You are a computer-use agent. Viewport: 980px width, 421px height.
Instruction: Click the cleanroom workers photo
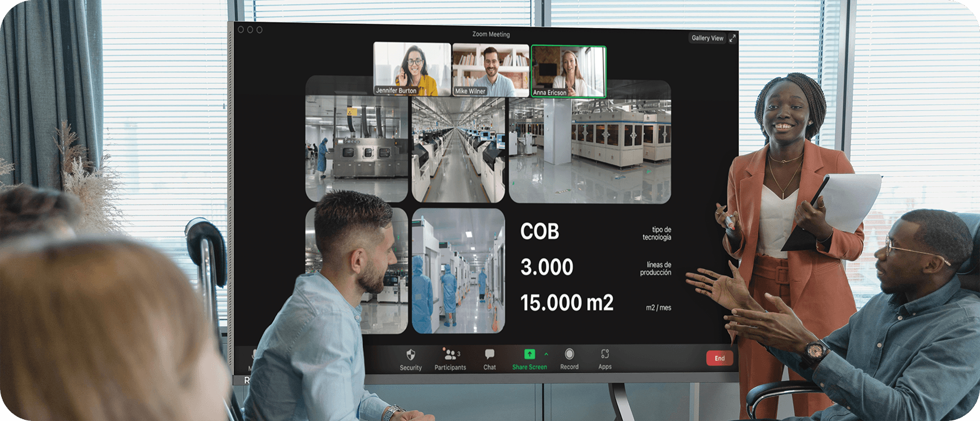[458, 271]
